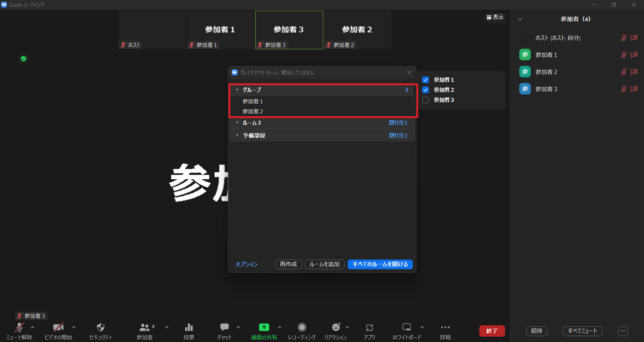644x342 pixels.
Task: Open the Apps (アプリ) icon
Action: click(x=369, y=327)
